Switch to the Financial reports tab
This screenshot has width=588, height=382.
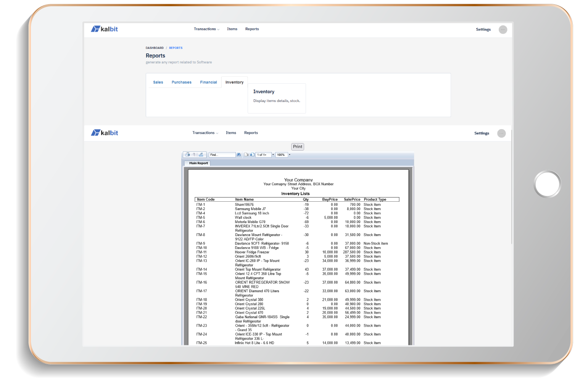[208, 82]
